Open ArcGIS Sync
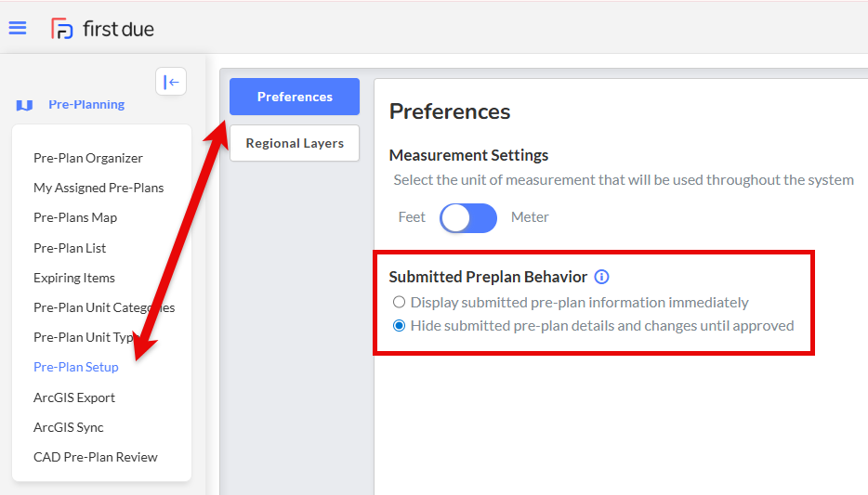This screenshot has width=868, height=495. pos(69,427)
